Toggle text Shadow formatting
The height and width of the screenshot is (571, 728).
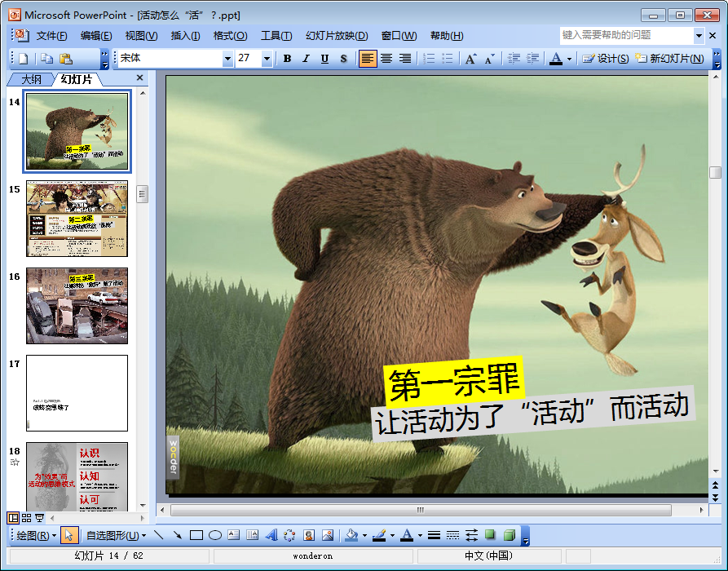coord(343,59)
